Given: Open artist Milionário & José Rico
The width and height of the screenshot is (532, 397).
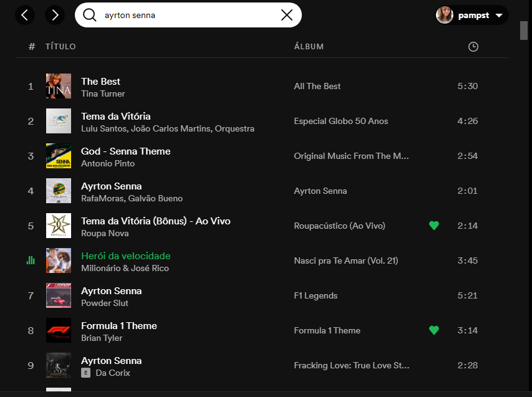Looking at the screenshot, I should [125, 268].
